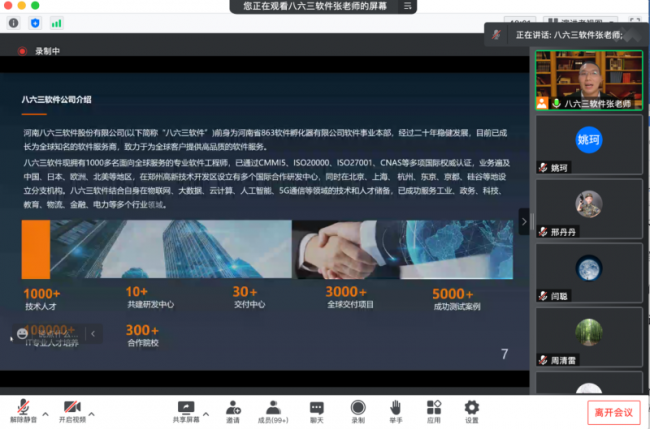Expand video options arrow beside 开启视频
The height and width of the screenshot is (429, 650).
tap(92, 411)
